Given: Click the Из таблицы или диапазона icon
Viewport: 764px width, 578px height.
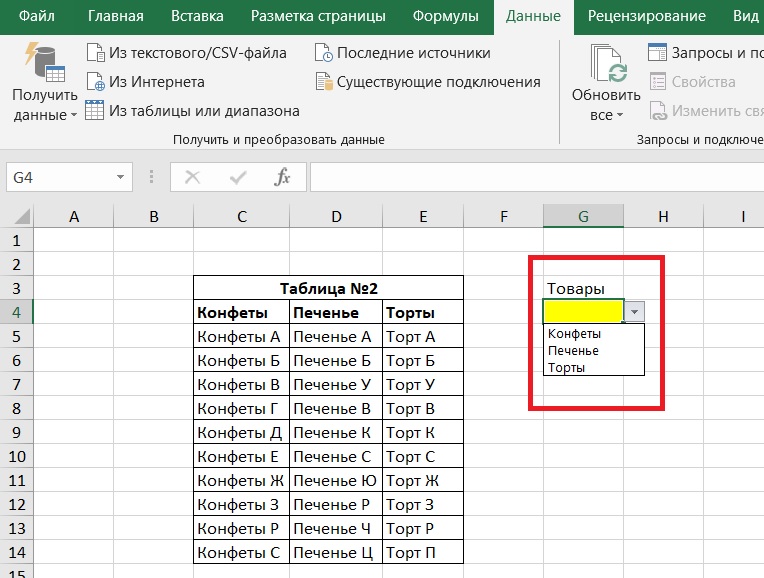Looking at the screenshot, I should (x=95, y=110).
